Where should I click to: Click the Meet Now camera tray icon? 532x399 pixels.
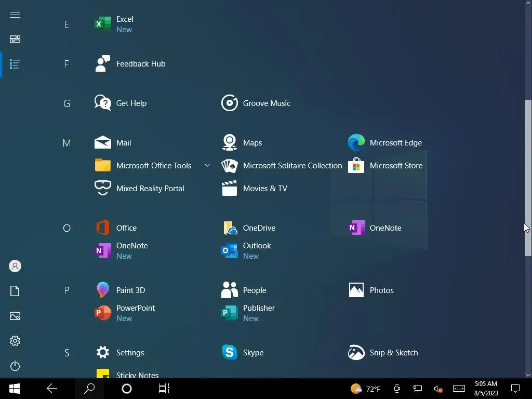397,389
